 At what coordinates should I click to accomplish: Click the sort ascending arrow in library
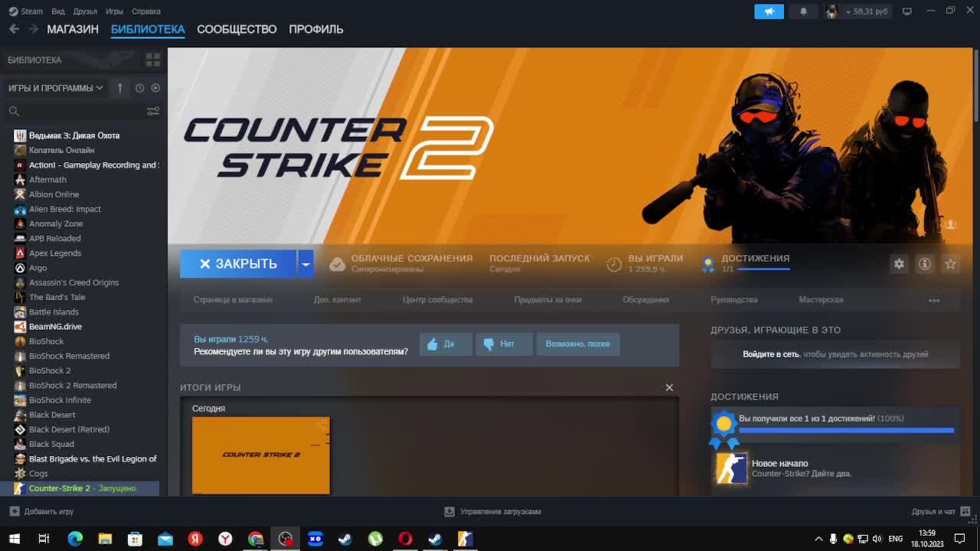point(119,88)
